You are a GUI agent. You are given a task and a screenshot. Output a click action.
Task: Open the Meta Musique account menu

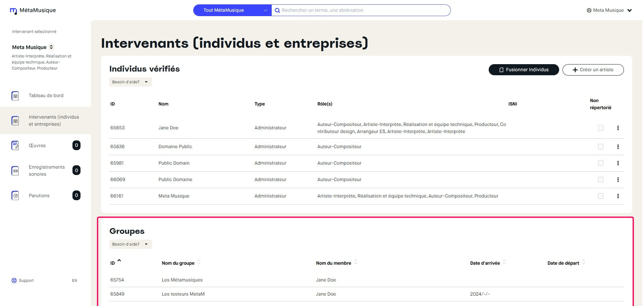pos(609,10)
